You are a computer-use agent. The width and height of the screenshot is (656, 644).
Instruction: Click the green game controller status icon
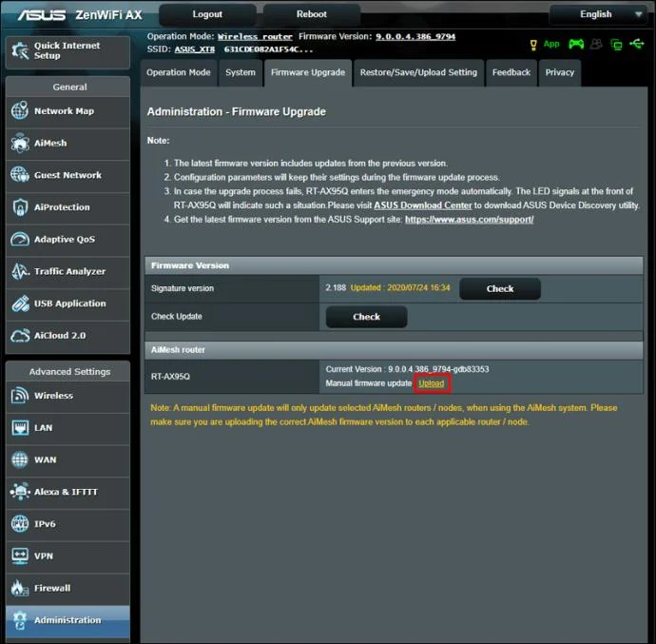tap(576, 44)
